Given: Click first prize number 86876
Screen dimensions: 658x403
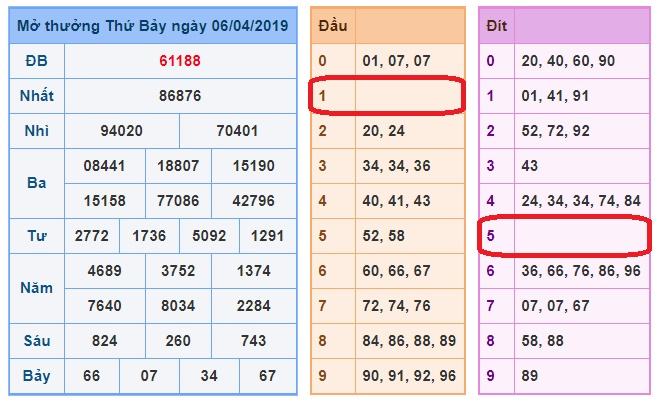Looking at the screenshot, I should coord(180,96).
